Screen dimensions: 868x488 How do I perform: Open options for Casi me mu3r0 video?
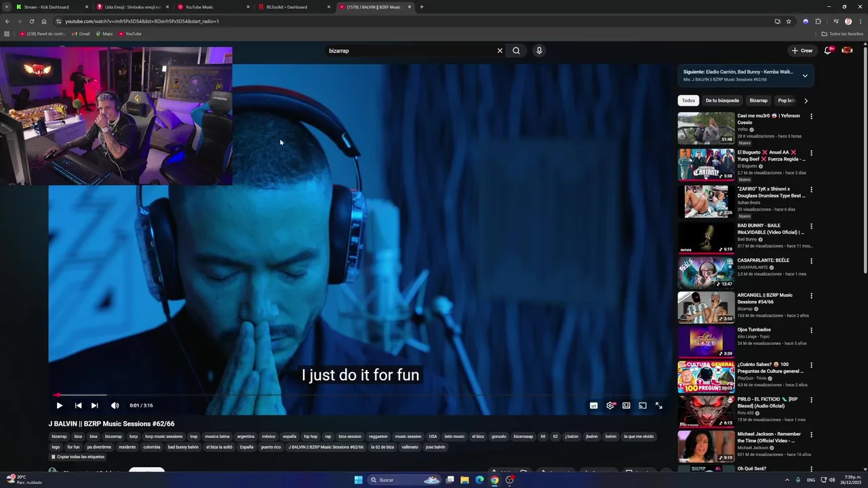(x=811, y=117)
